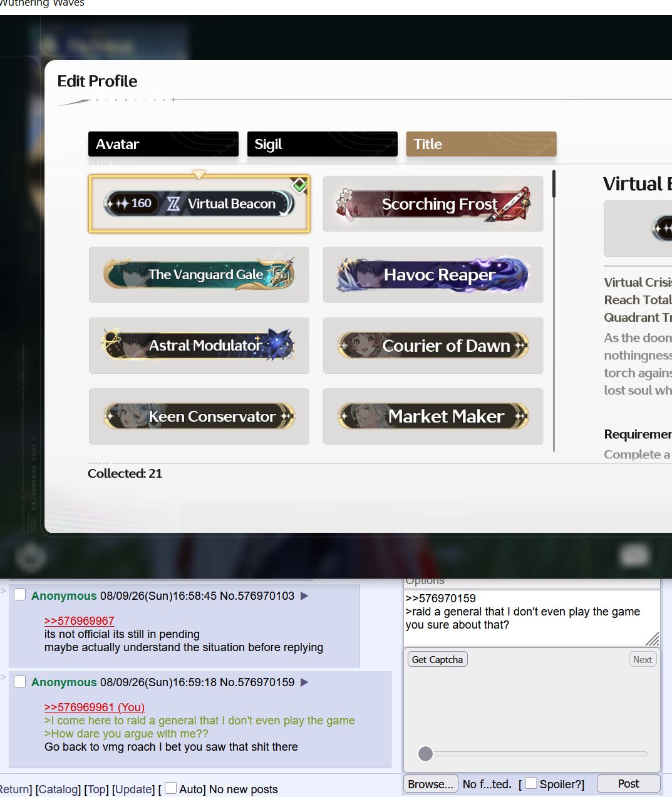
Task: Click the 'No new posts' status text
Action: pos(243,789)
